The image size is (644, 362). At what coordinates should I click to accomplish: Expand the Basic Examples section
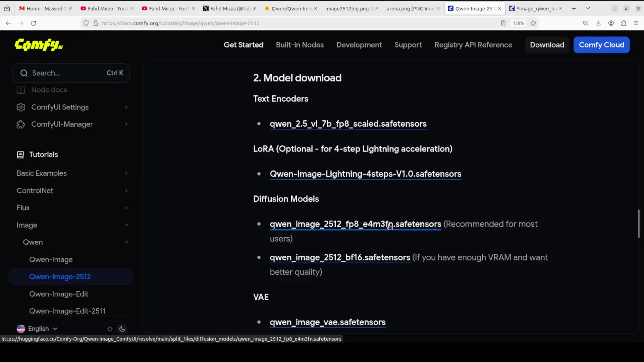click(x=126, y=173)
